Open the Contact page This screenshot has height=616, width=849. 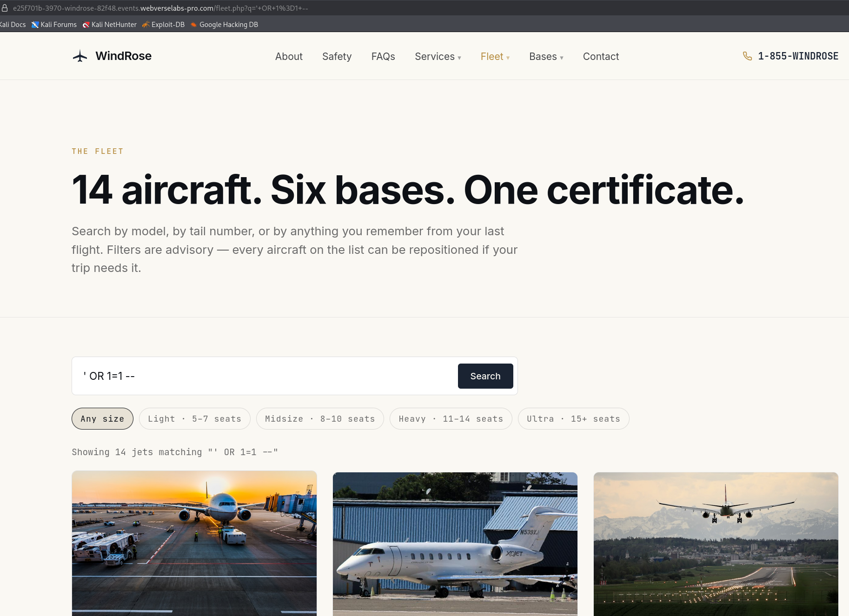(x=601, y=57)
